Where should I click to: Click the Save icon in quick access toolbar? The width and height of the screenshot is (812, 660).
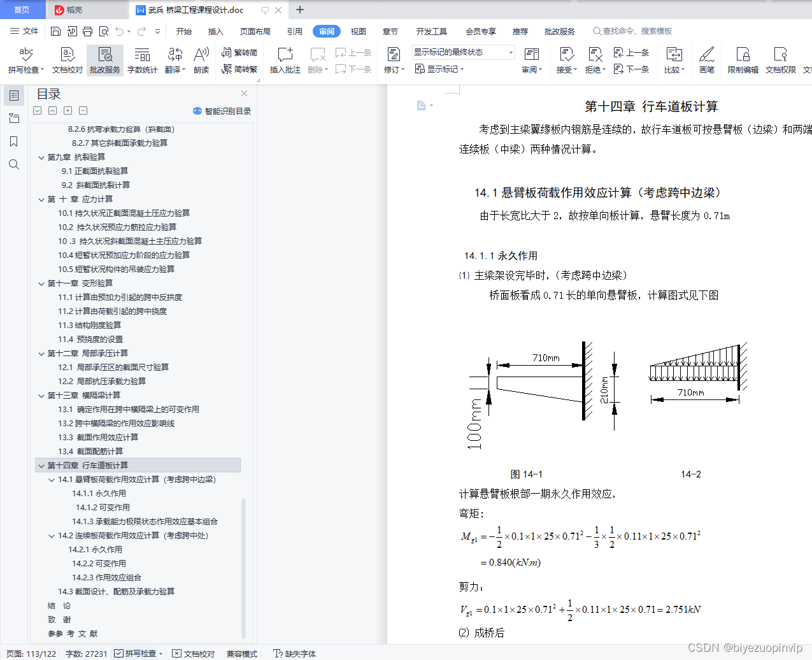click(55, 31)
